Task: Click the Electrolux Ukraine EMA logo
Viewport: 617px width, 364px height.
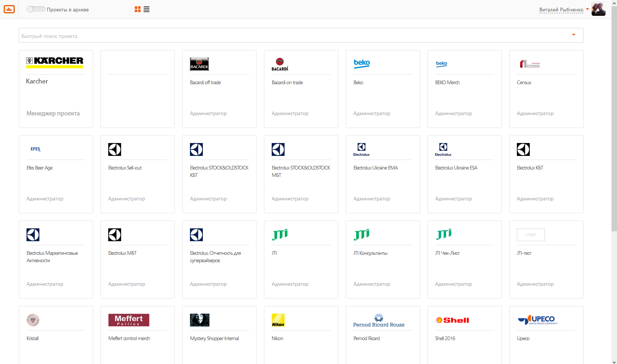Action: tap(362, 149)
